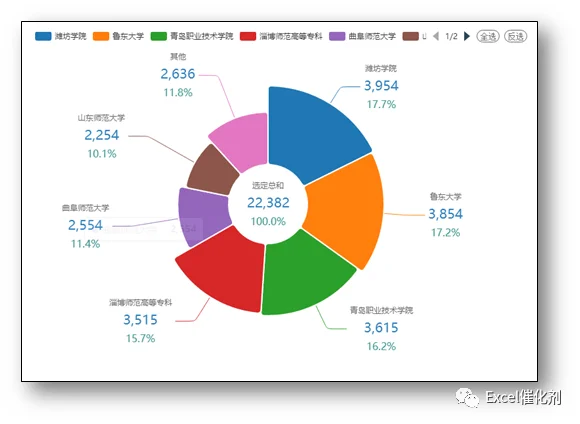This screenshot has height=424, width=580.
Task: Toggle 淄博师范高等专科 red legend item
Action: 281,36
